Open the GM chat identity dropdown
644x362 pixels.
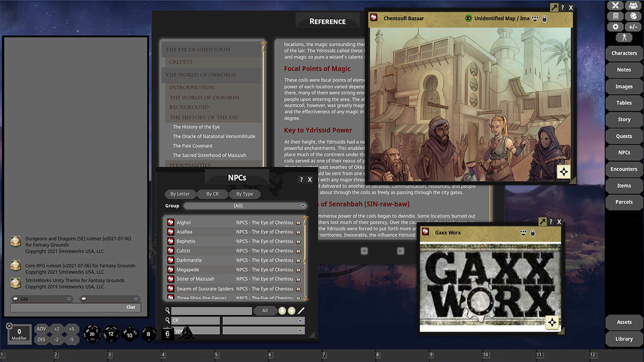click(x=69, y=298)
